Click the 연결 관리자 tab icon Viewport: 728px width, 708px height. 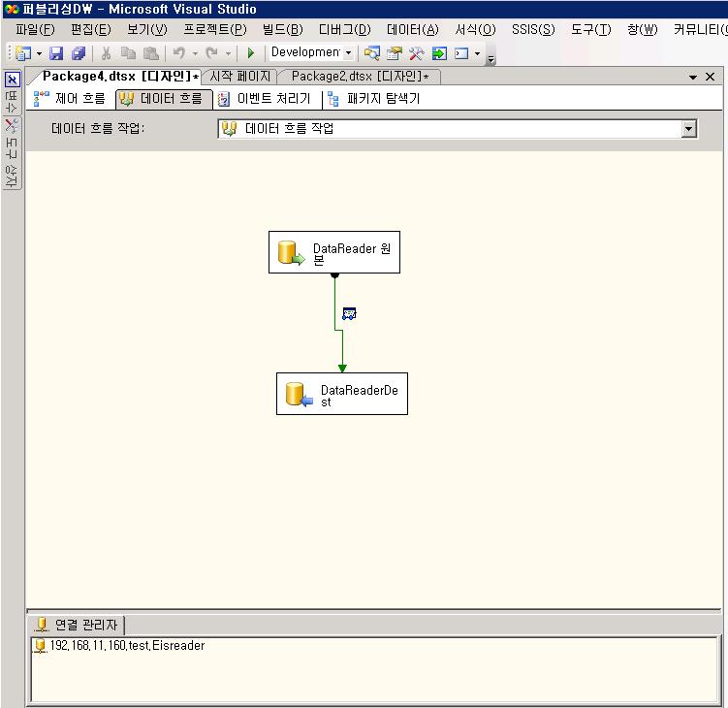tap(43, 625)
